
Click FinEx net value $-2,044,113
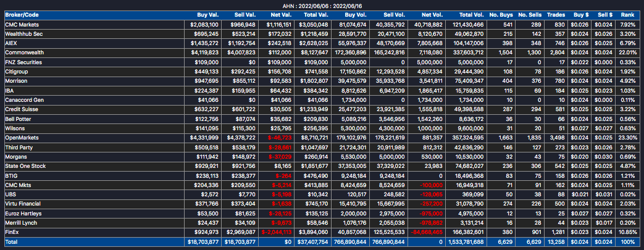tap(277, 232)
